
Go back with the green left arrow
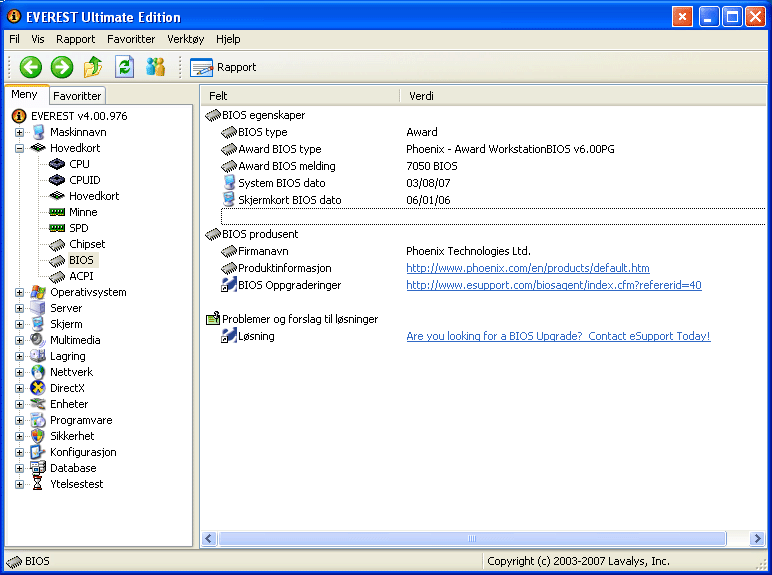click(x=31, y=67)
